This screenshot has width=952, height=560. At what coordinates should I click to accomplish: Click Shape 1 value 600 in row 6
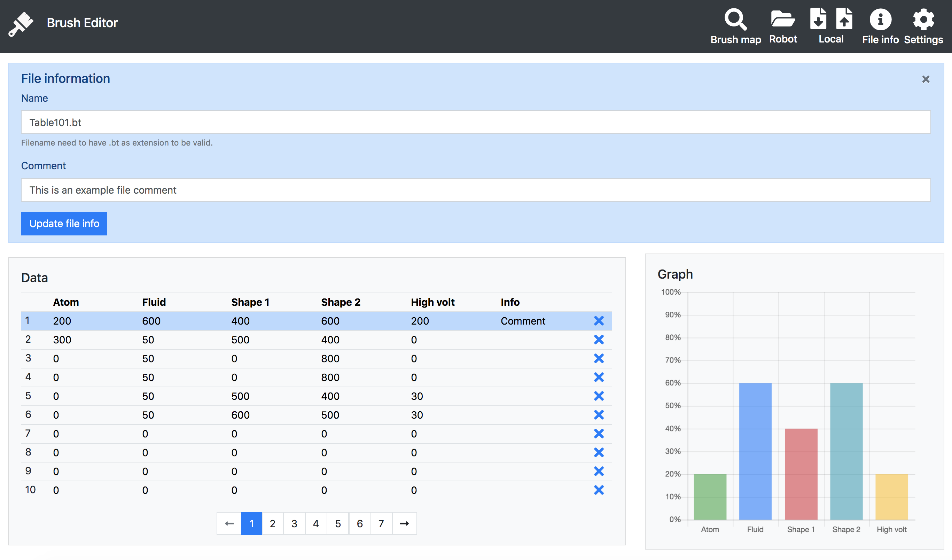coord(240,415)
